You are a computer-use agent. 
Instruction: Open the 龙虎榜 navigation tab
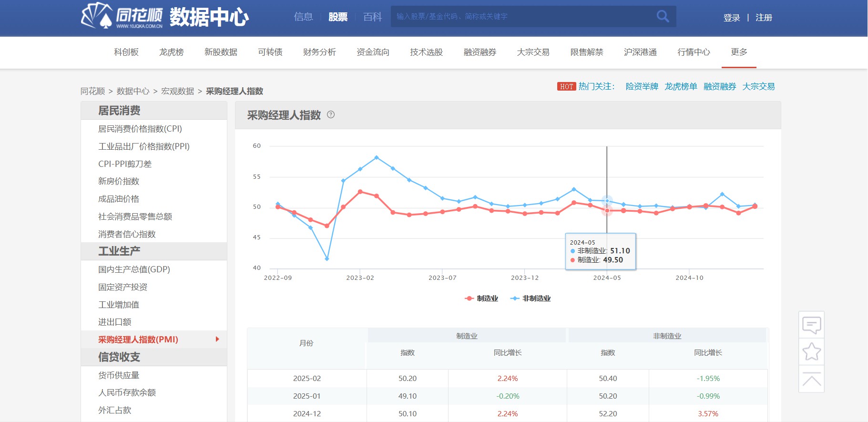click(x=171, y=52)
